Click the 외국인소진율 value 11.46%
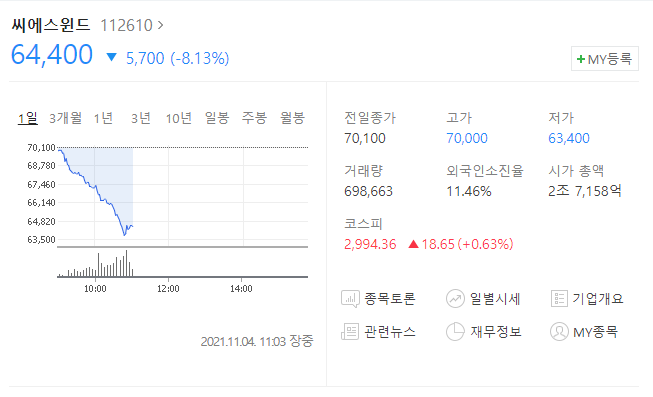Image resolution: width=653 pixels, height=397 pixels. (469, 191)
